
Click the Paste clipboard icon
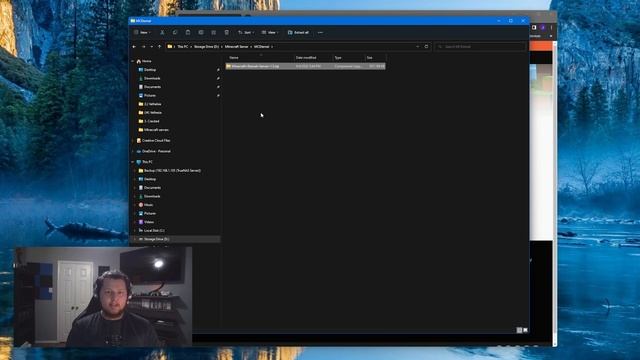click(x=188, y=32)
